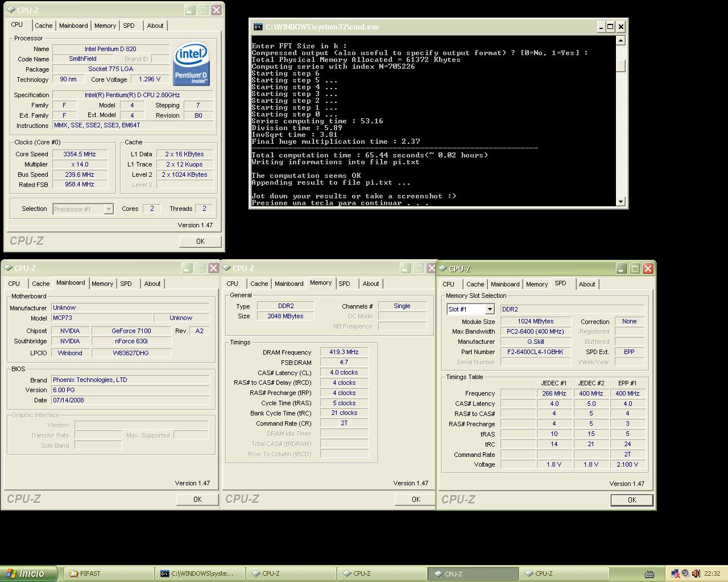This screenshot has width=728, height=582.
Task: Open Memory tab in top CPU-Z window
Action: click(x=105, y=26)
